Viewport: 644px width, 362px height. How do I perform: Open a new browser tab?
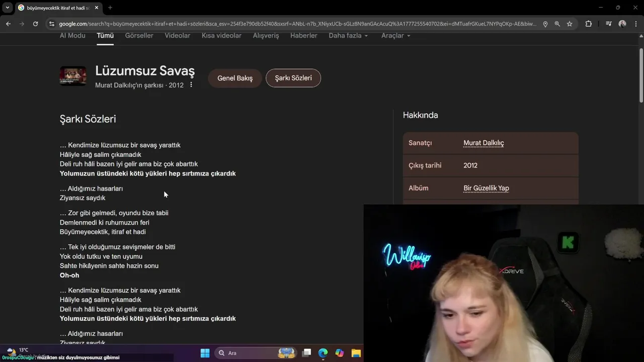110,8
